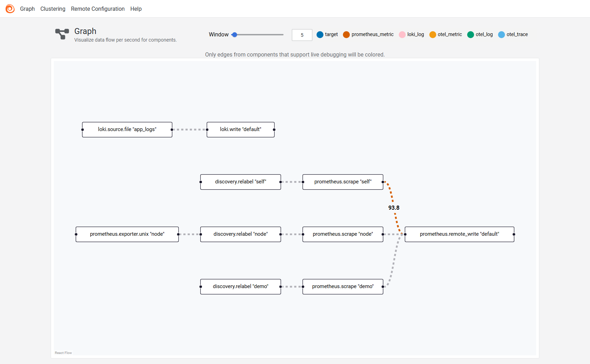
Task: Click the Window slider handle
Action: (235, 35)
